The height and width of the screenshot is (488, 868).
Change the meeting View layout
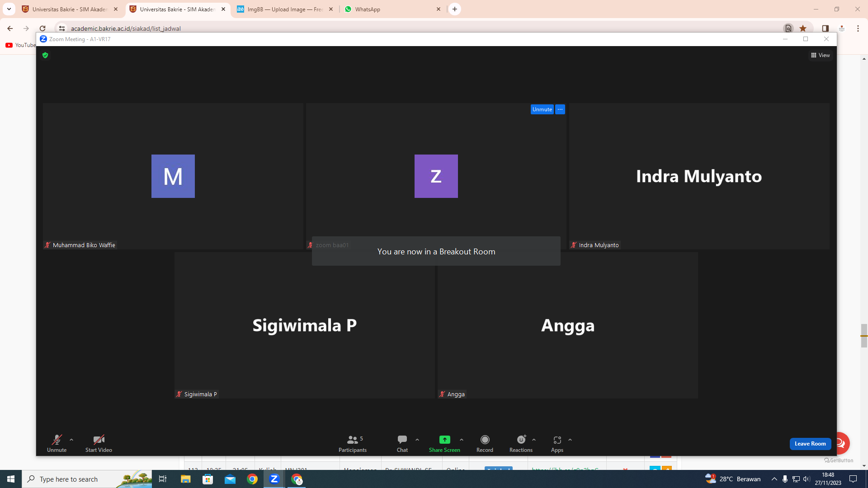821,55
